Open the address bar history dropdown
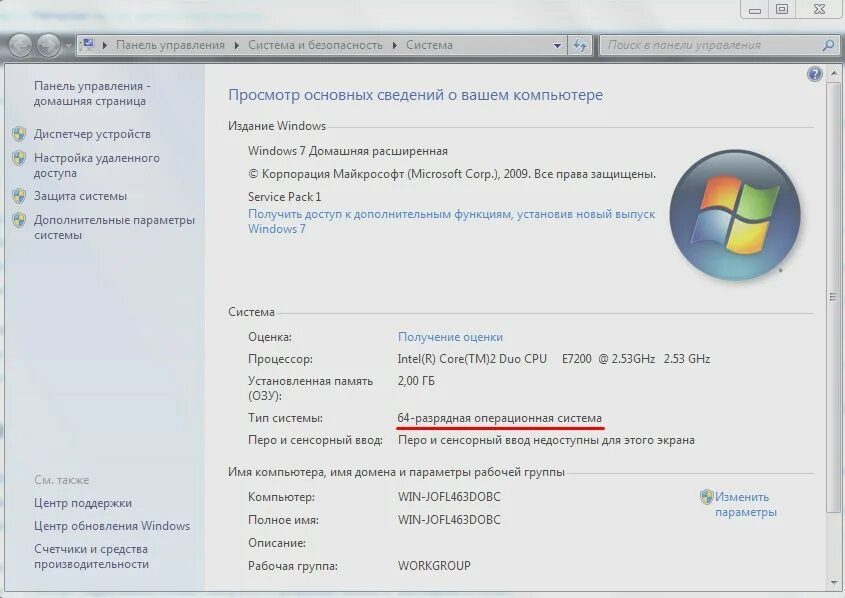This screenshot has width=845, height=598. point(557,46)
